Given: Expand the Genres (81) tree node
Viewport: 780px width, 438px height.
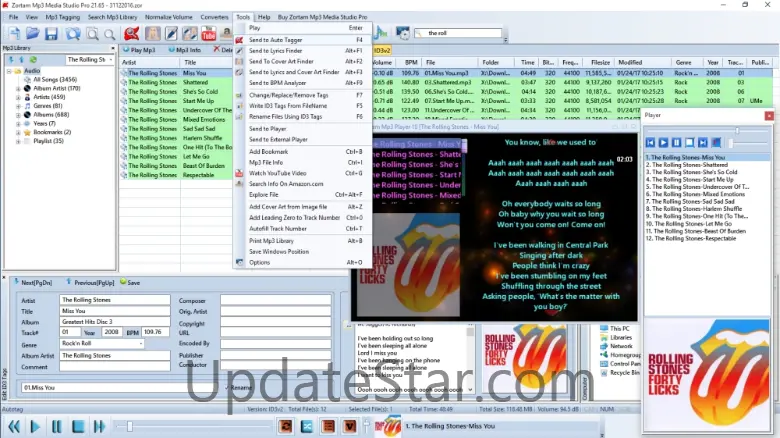Looking at the screenshot, I should click(x=18, y=106).
